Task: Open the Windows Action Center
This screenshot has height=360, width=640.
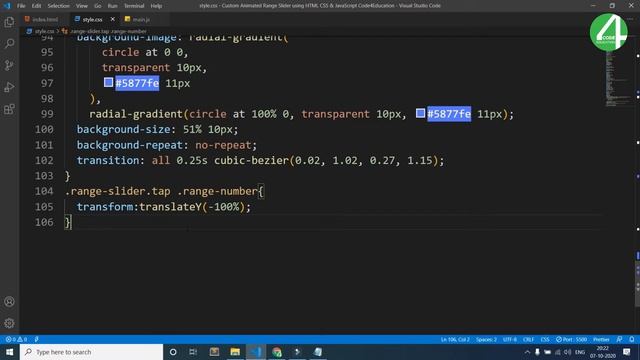Action: [627, 352]
